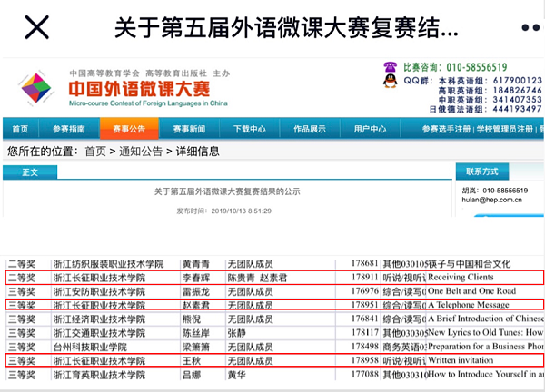Click the 首页 breadcrumb link
Viewport: 545px width, 392px height.
coord(94,151)
